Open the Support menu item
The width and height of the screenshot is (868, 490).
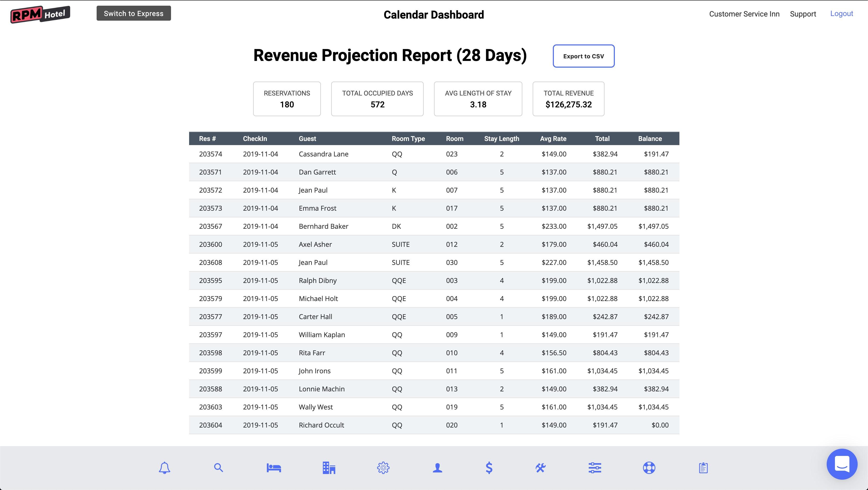click(803, 14)
